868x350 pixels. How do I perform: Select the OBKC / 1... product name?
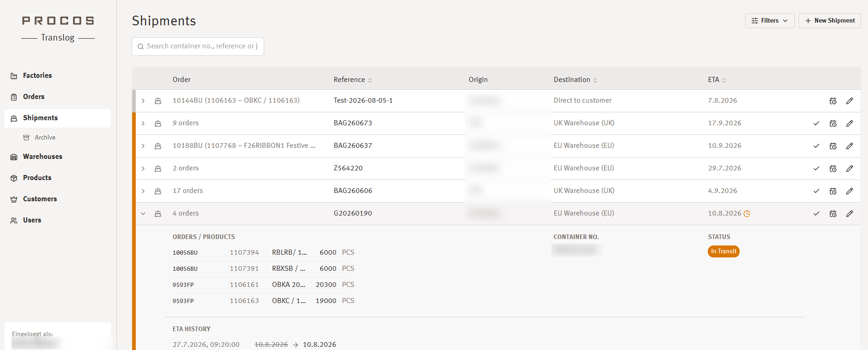[289, 301]
